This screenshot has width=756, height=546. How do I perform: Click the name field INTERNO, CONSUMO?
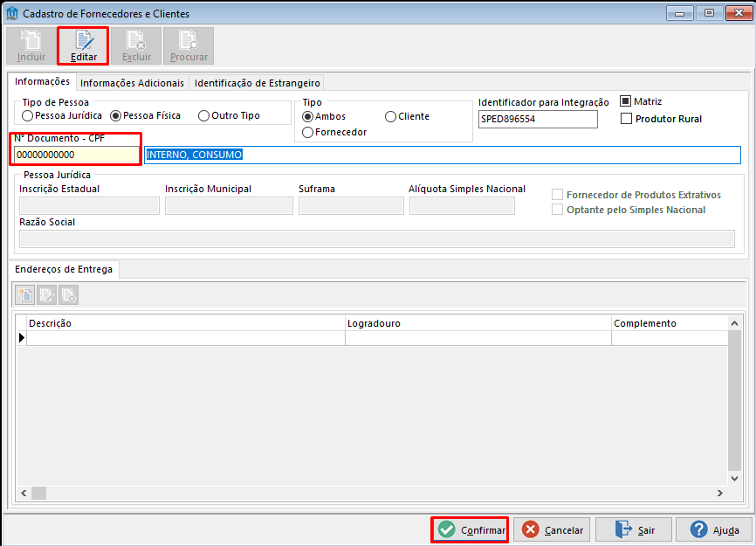[443, 155]
